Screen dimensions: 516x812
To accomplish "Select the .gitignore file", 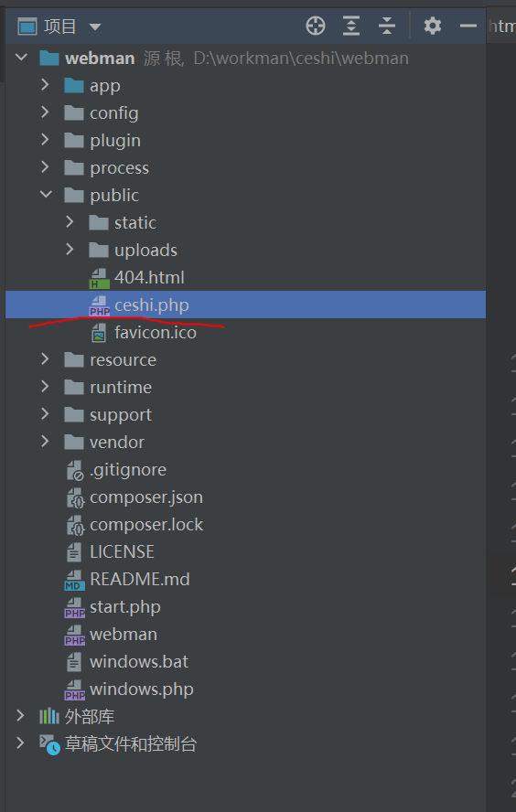I will click(x=128, y=470).
